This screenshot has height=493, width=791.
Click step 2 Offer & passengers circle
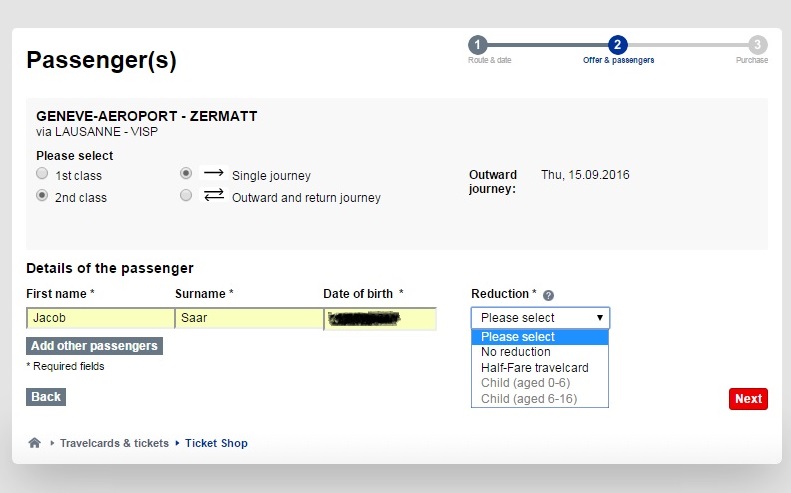click(x=617, y=45)
